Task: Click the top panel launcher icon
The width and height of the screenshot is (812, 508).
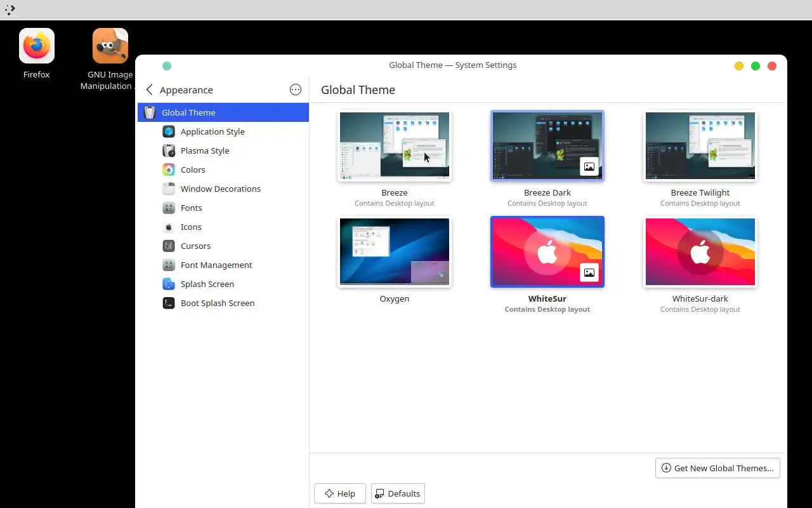Action: [10, 10]
